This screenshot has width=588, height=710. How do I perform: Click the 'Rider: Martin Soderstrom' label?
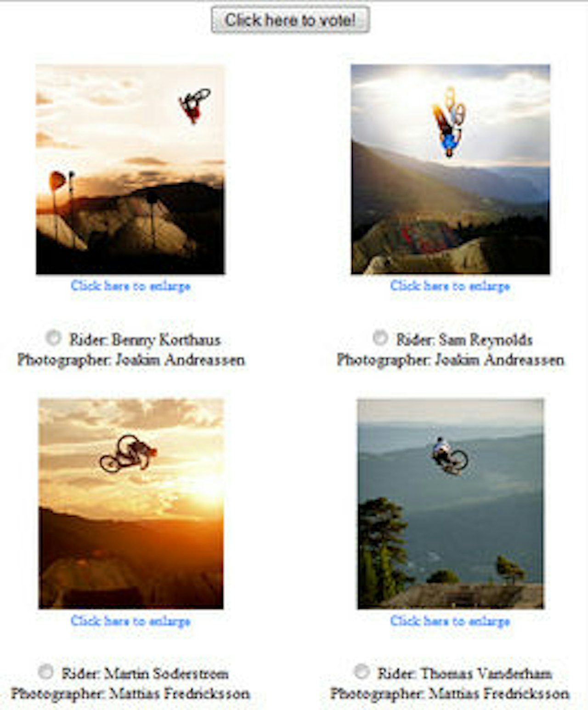click(x=145, y=674)
